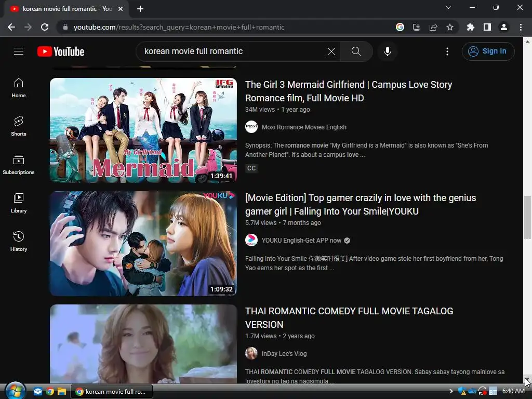Click the scrollbar up arrow
532x399 pixels.
(x=527, y=42)
